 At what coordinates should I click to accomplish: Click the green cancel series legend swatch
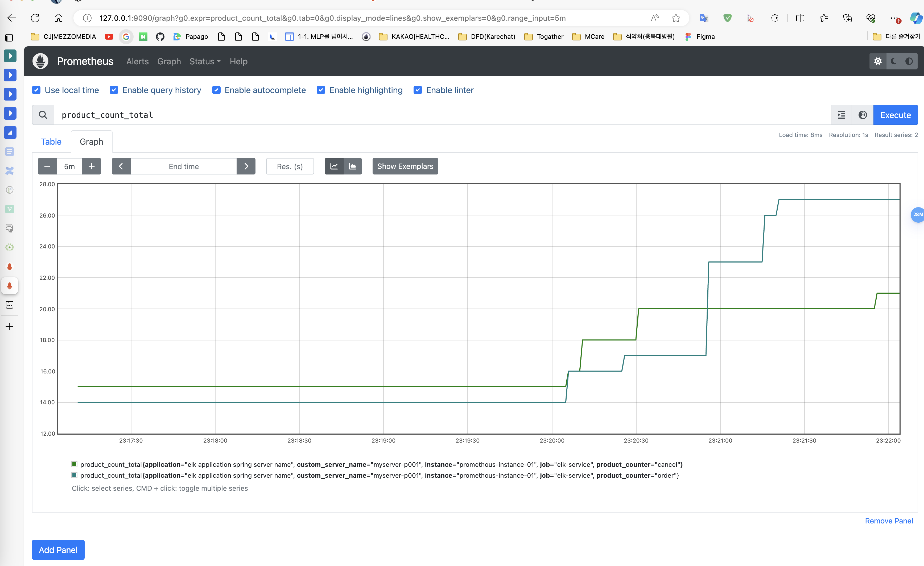(74, 464)
